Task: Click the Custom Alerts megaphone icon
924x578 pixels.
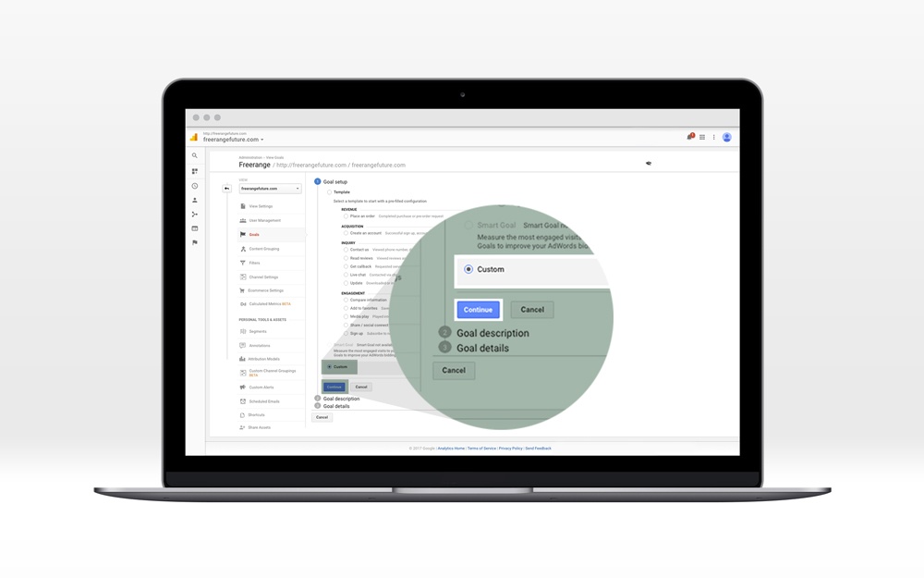Action: click(x=243, y=387)
